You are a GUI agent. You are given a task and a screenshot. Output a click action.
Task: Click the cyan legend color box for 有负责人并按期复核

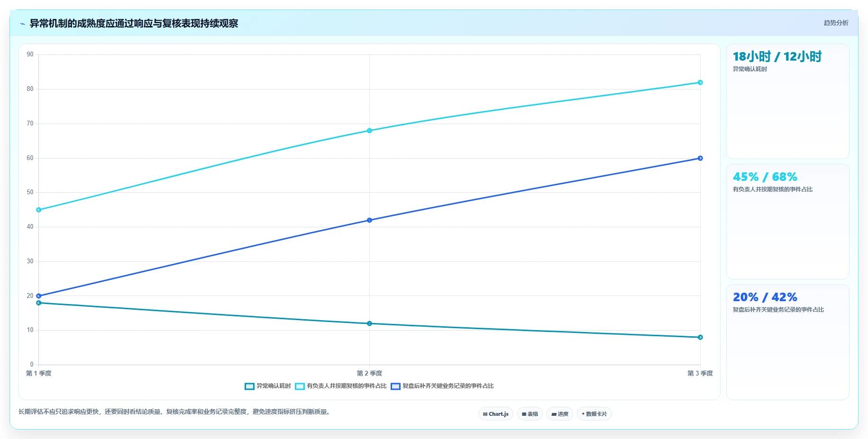[x=300, y=386]
